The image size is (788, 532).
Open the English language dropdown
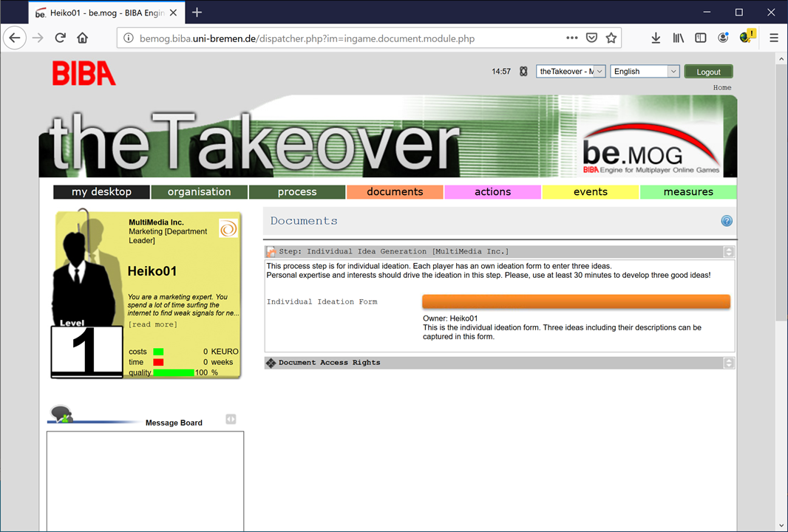point(645,72)
